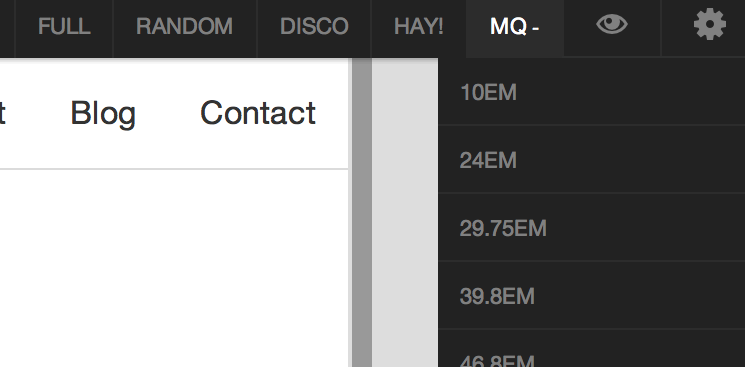745x367 pixels.
Task: Toggle DISCO mode in the toolbar
Action: pyautogui.click(x=314, y=27)
